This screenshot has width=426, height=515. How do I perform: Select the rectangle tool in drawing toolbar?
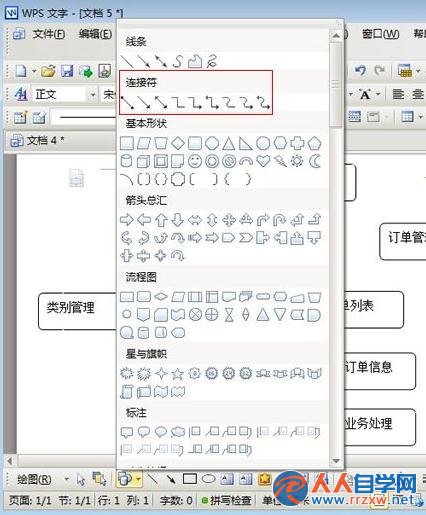click(x=190, y=479)
